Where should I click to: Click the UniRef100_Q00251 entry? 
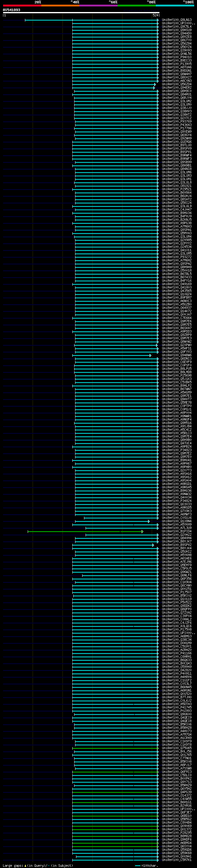(176, 589)
